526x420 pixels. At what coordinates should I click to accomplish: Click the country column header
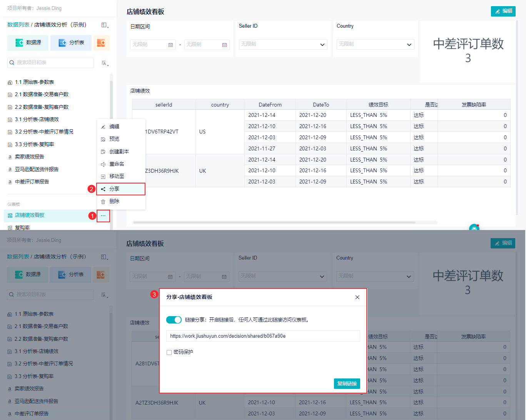[220, 105]
